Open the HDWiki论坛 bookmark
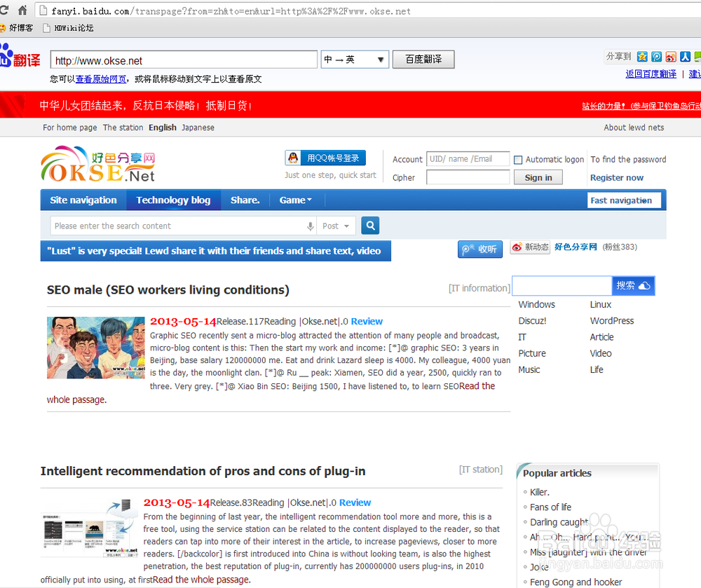This screenshot has width=701, height=588. tap(68, 28)
